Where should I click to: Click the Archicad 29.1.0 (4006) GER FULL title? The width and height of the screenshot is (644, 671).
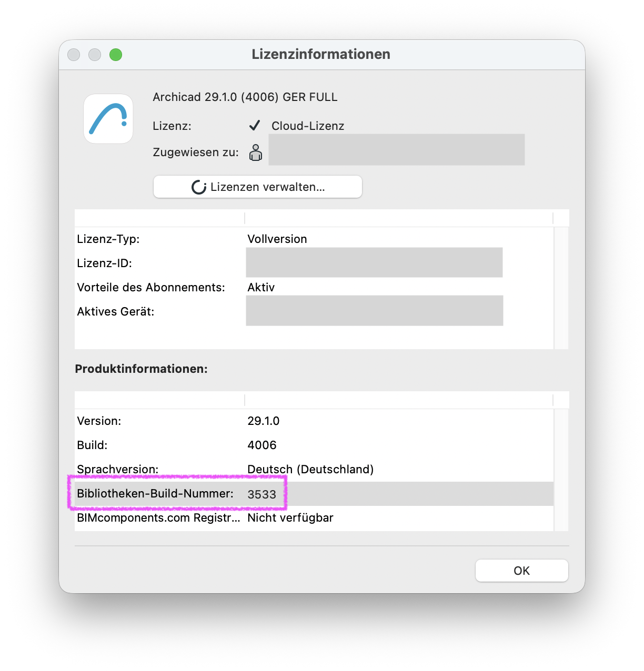click(x=245, y=97)
